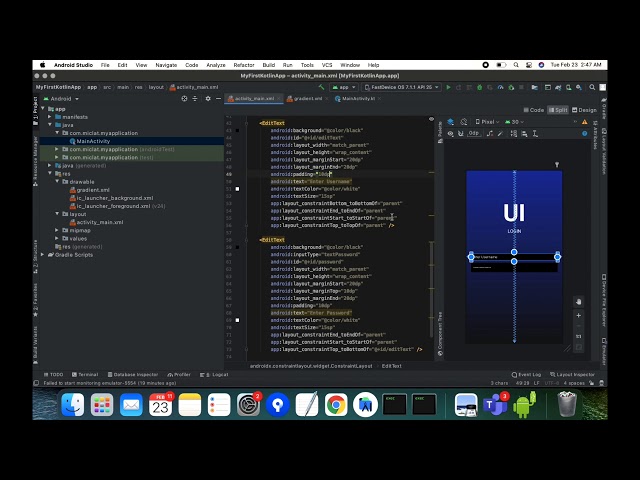Viewport: 640px width, 480px height.
Task: Open the Pixel device dropdown in preview
Action: [x=487, y=122]
